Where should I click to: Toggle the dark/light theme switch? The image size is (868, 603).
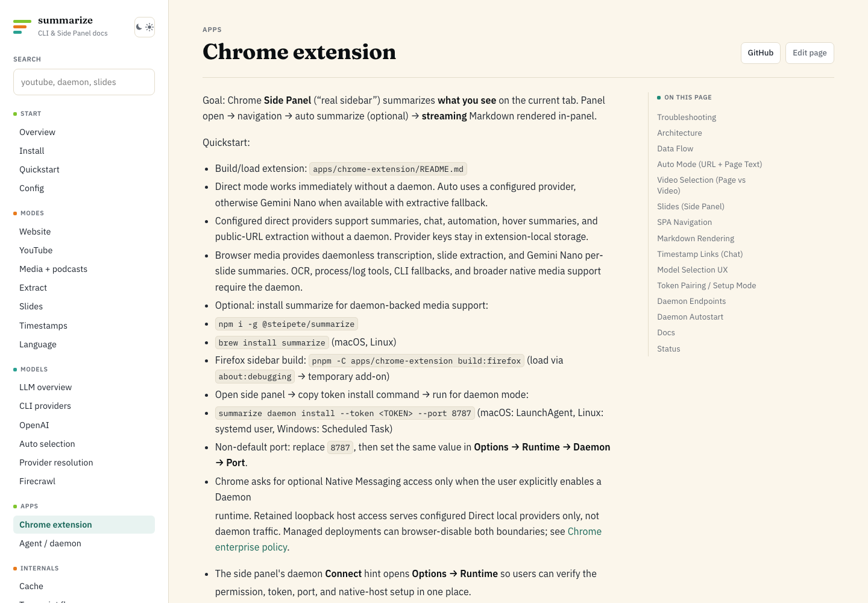click(145, 27)
